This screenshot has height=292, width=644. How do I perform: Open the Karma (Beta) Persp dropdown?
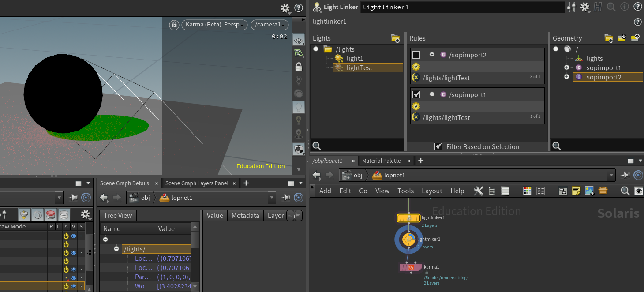coord(215,25)
